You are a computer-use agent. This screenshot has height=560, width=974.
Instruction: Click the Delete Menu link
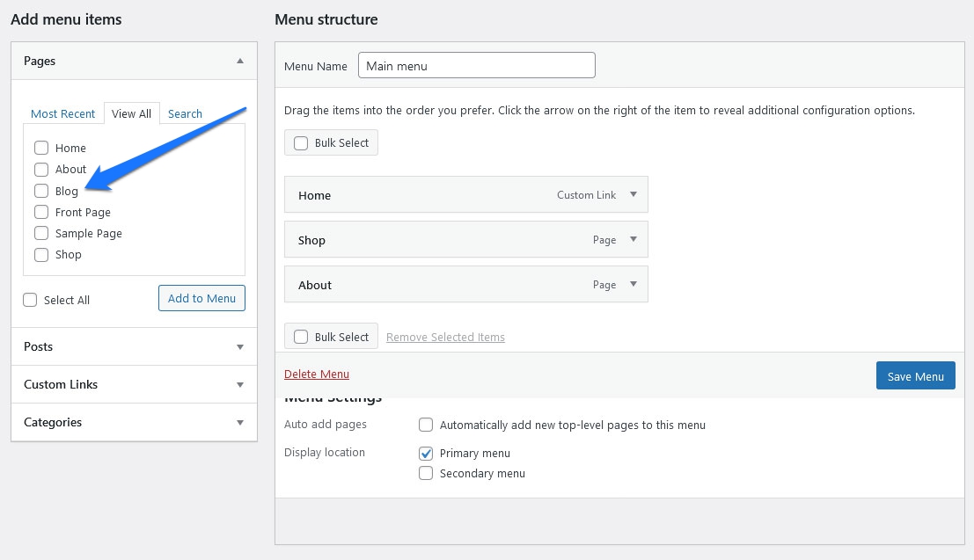click(317, 374)
